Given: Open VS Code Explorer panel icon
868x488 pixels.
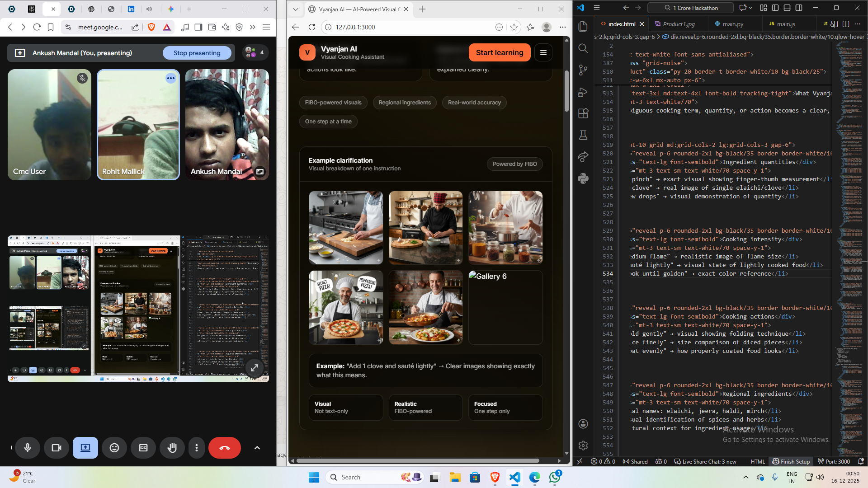Looking at the screenshot, I should pyautogui.click(x=583, y=26).
